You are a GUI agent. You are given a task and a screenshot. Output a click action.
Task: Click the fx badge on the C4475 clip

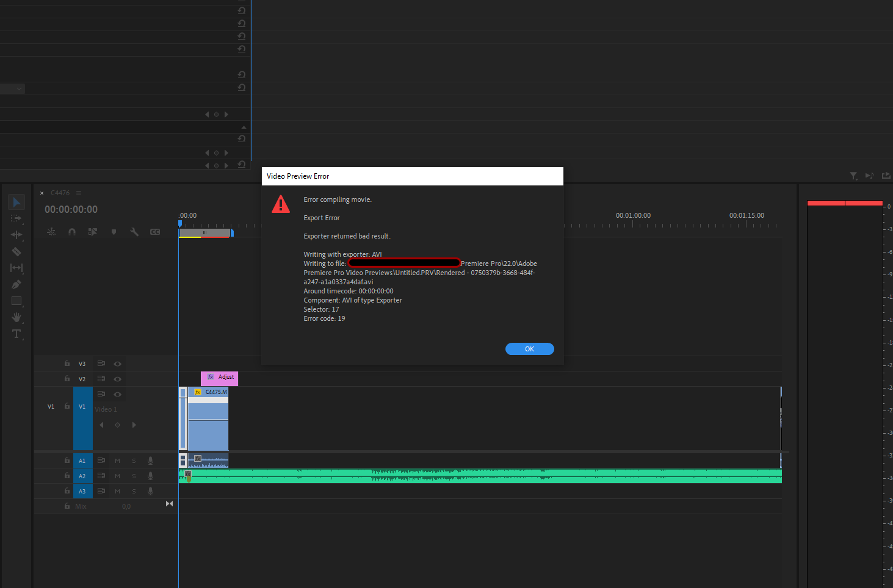tap(197, 392)
